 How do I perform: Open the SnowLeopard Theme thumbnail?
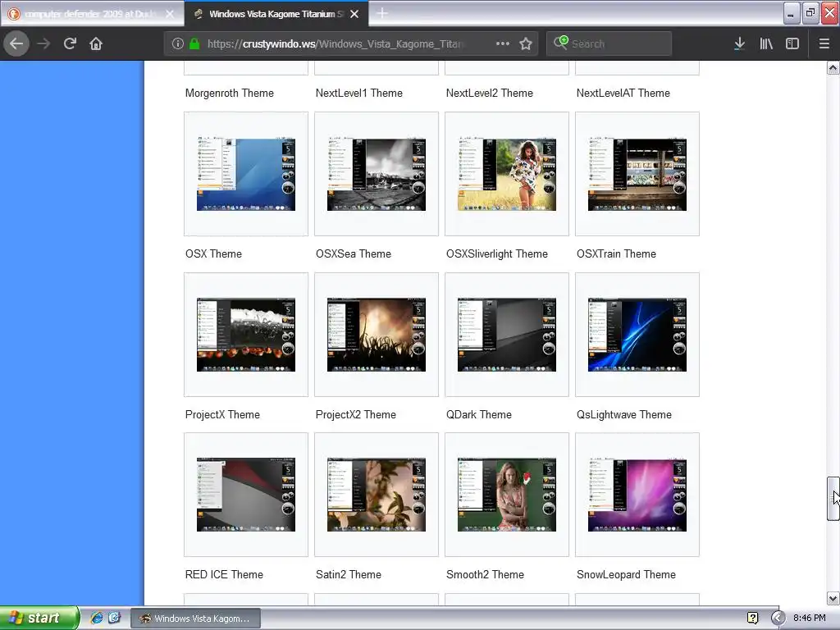(x=637, y=495)
